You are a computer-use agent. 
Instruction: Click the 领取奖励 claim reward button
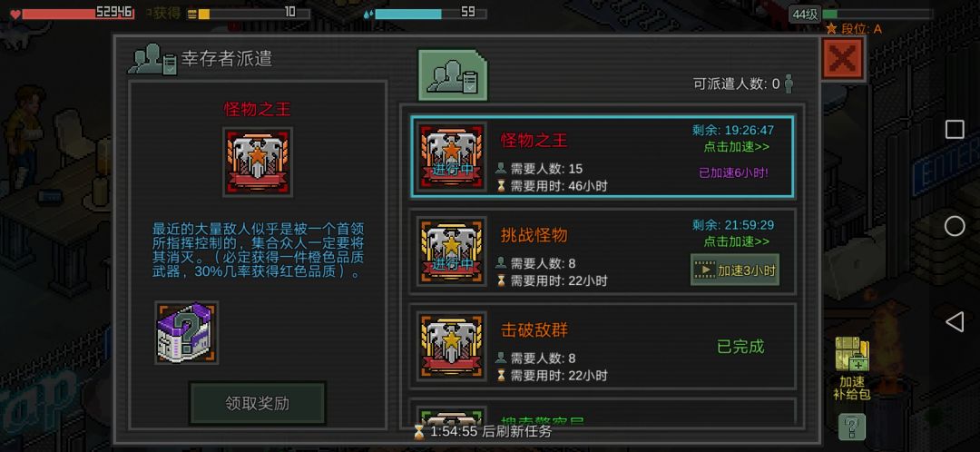coord(258,403)
